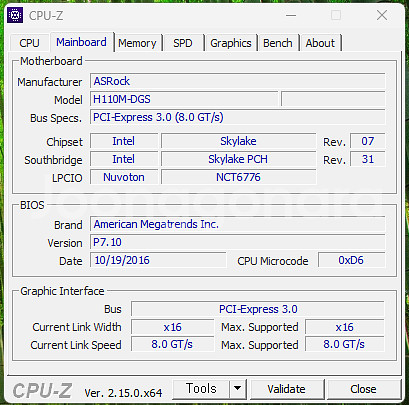Click the Tools button
Screen dimensions: 409x405
click(x=201, y=389)
